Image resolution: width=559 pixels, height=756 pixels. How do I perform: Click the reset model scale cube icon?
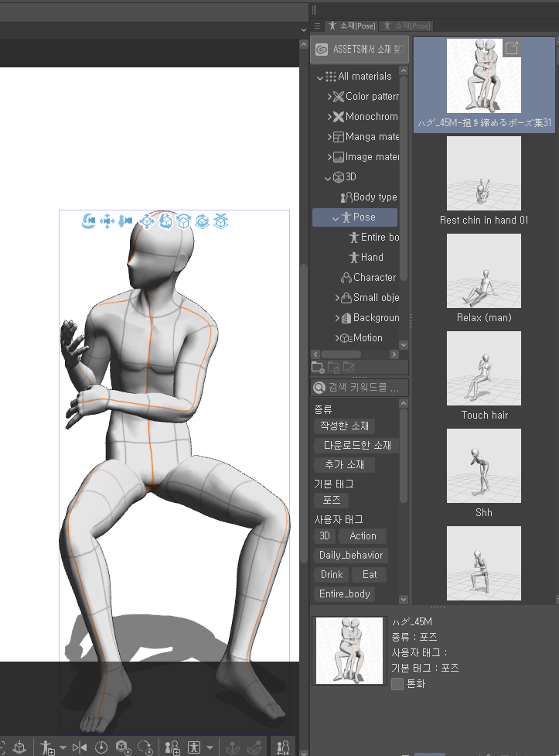(124, 747)
